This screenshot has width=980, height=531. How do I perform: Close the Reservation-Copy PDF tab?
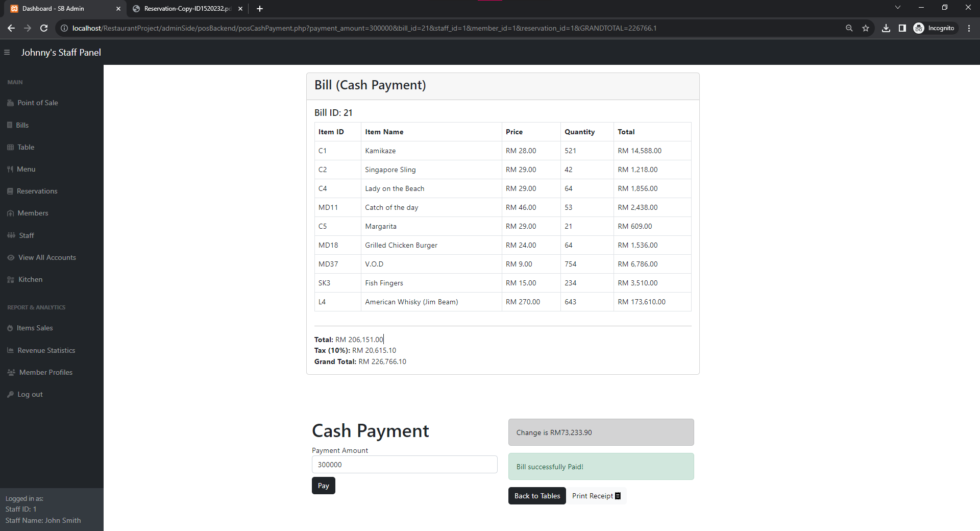[x=240, y=9]
